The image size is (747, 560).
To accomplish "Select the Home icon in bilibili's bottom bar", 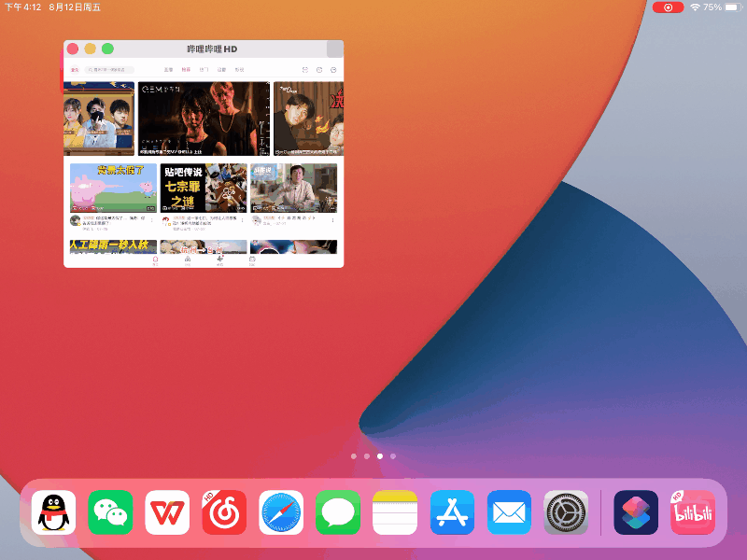I will (154, 258).
